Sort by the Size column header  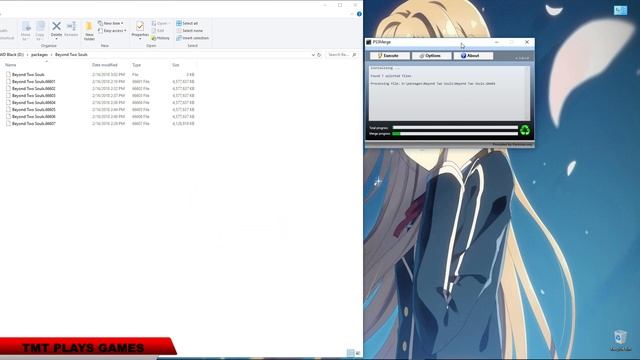point(176,65)
